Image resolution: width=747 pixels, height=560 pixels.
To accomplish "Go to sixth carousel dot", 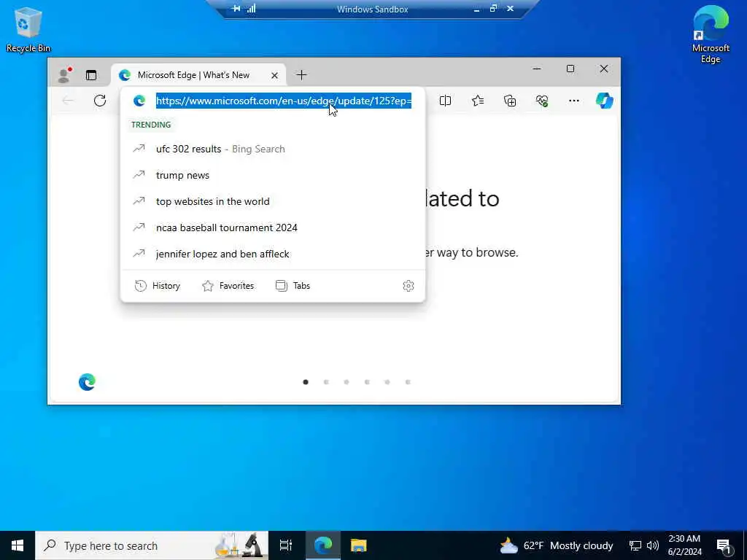I will pyautogui.click(x=408, y=382).
